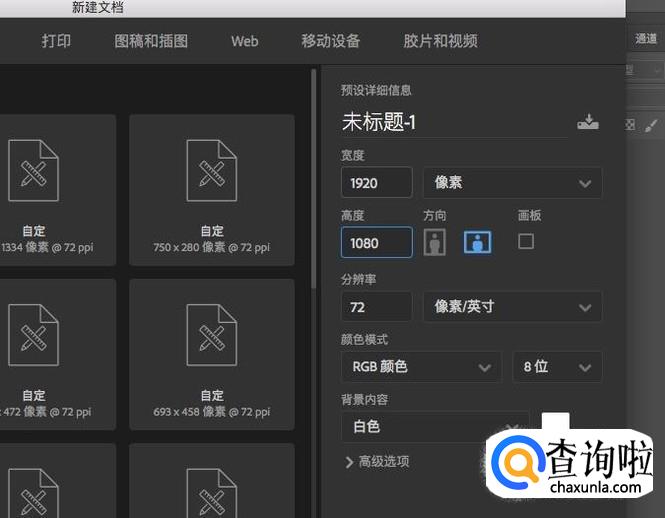This screenshot has width=665, height=518.
Task: Click the preset list vertical scrollbar
Action: point(313,178)
